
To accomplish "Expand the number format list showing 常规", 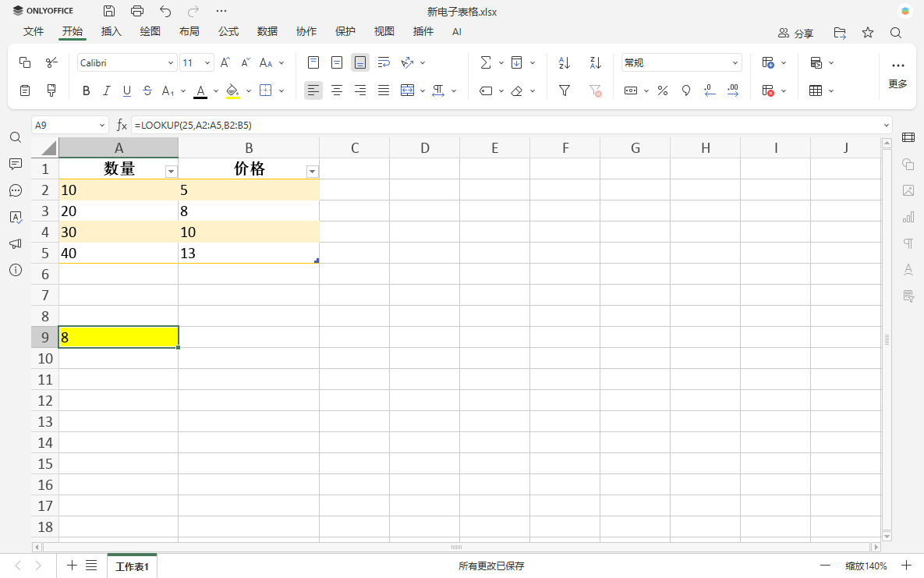I will click(x=734, y=62).
